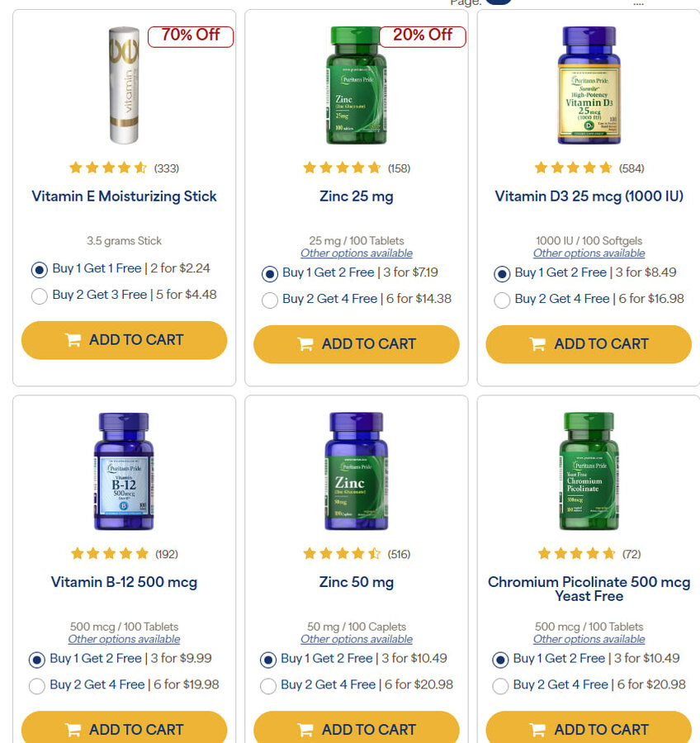Click the Vitamin B-12 bottle image

click(124, 471)
